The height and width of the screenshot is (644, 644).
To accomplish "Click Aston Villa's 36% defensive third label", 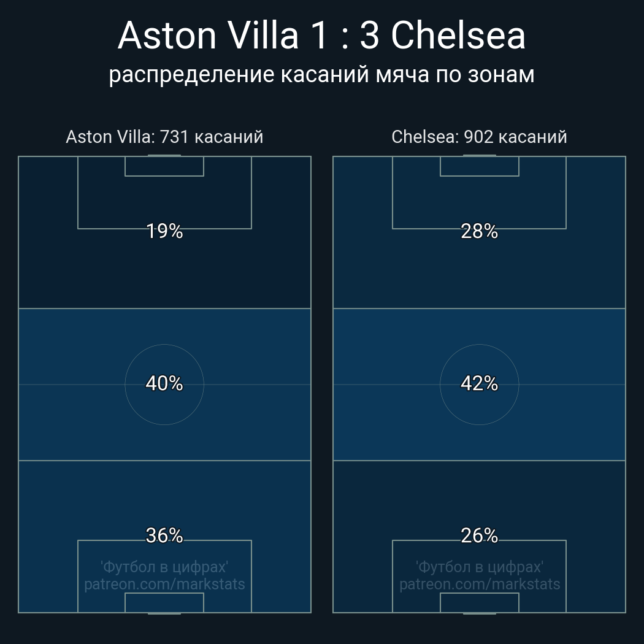I will coord(164,535).
